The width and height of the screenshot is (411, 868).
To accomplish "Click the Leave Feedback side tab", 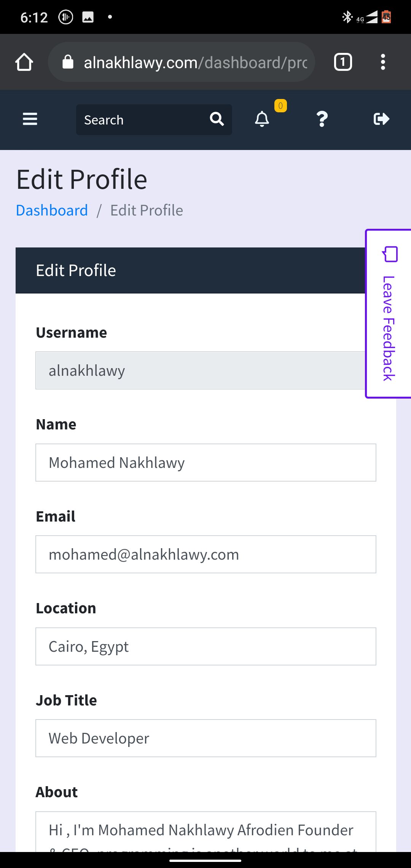I will [x=389, y=314].
